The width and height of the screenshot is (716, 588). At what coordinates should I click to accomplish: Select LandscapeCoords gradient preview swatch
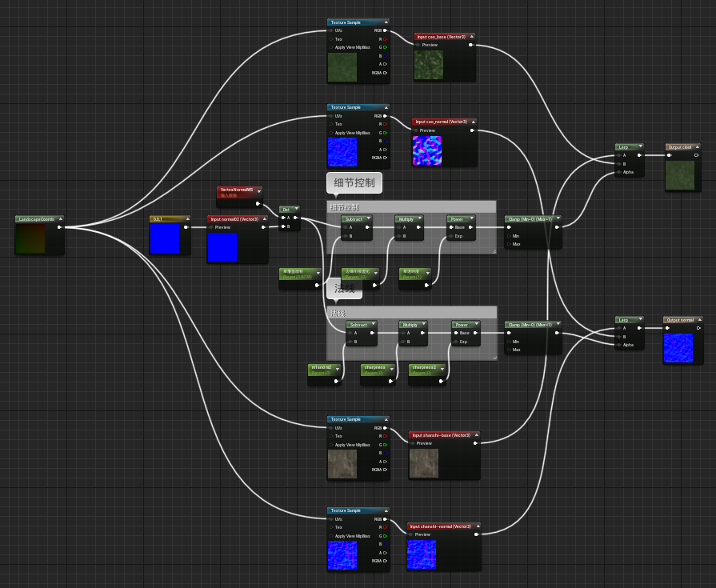[30, 238]
